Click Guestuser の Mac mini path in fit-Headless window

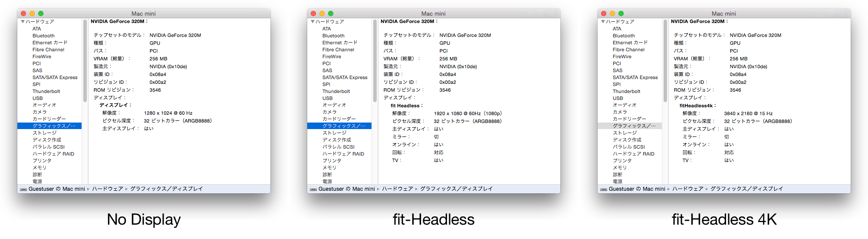pyautogui.click(x=347, y=189)
